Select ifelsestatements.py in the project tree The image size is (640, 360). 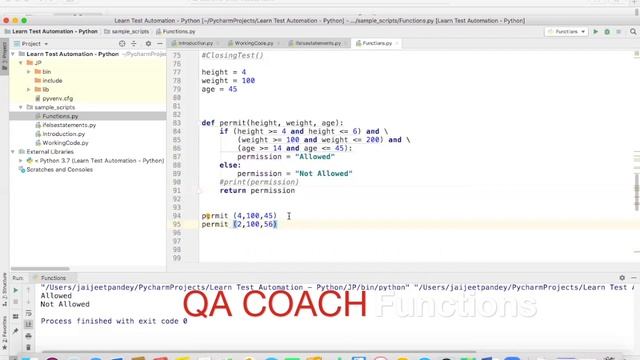[65, 125]
